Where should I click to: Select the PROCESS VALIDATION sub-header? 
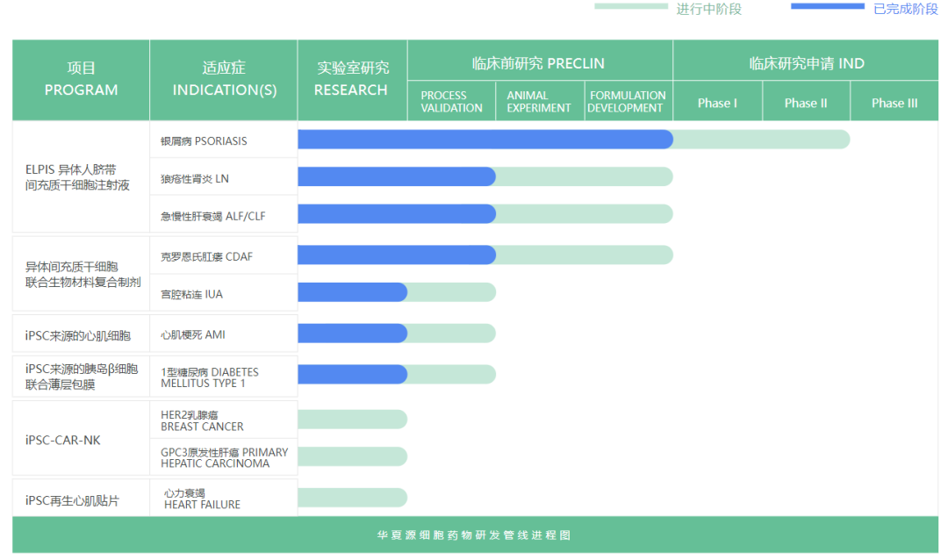tap(451, 102)
